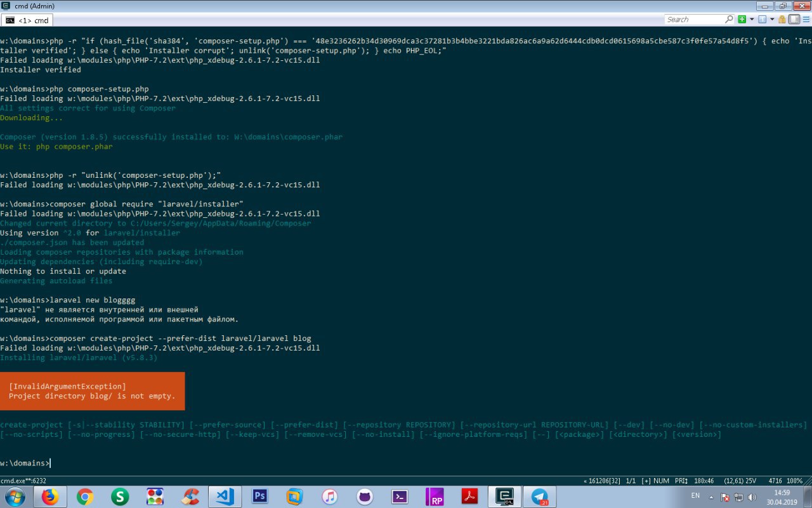Click the cmd.exe*:6232 status bar entry

click(x=23, y=481)
